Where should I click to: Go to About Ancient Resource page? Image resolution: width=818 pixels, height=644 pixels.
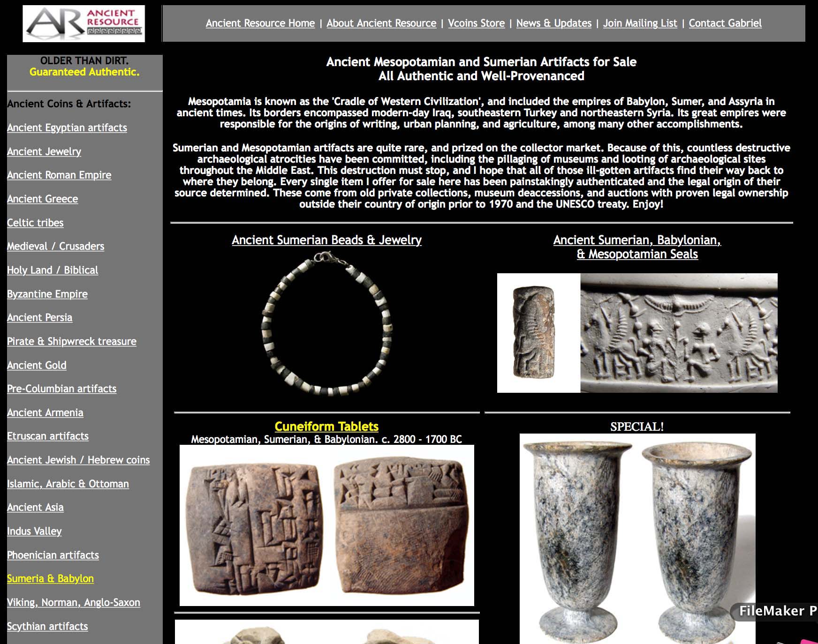coord(381,23)
